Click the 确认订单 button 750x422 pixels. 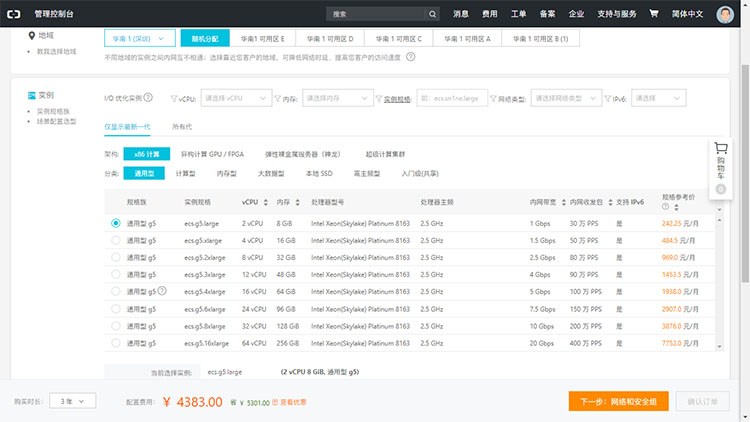(x=703, y=401)
